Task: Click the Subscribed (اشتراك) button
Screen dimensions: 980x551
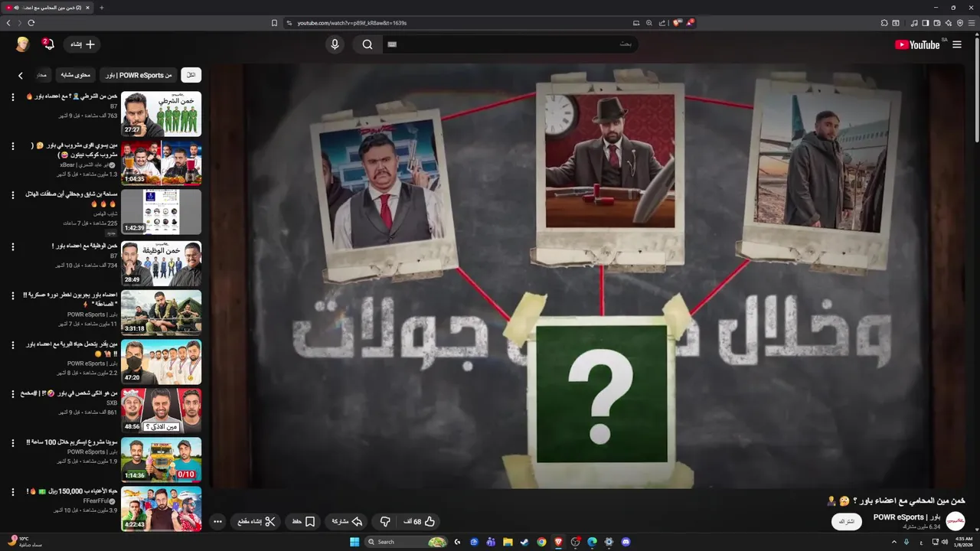Action: (847, 521)
